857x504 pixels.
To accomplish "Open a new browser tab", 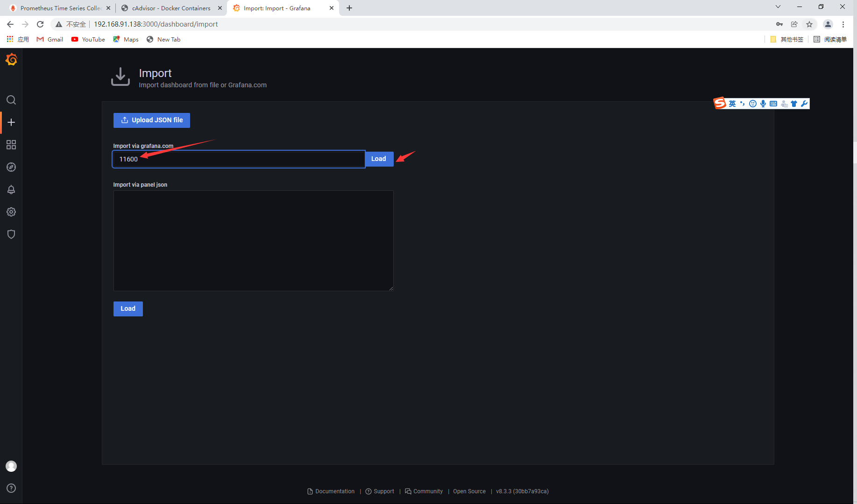I will pos(349,8).
